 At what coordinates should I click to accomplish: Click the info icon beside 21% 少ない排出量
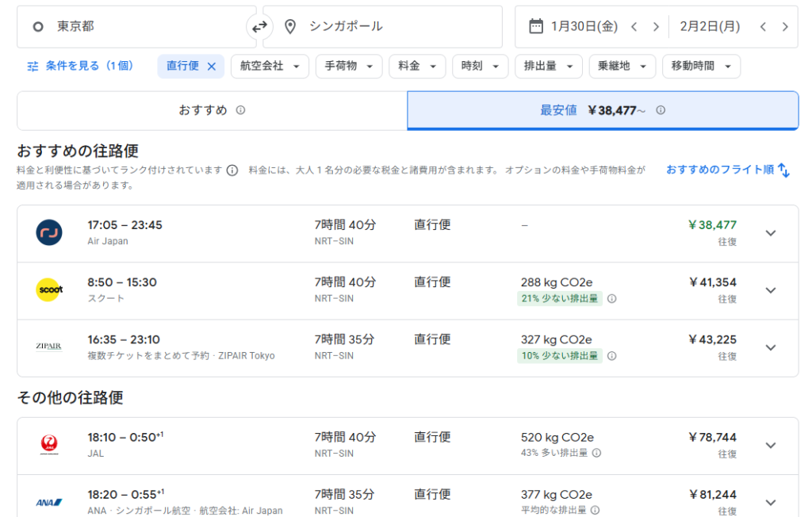(611, 299)
